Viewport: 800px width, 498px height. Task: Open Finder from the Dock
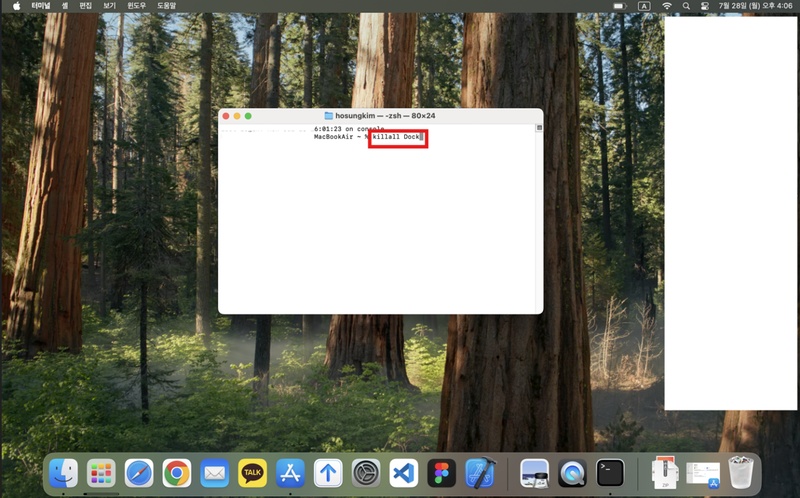[x=63, y=473]
